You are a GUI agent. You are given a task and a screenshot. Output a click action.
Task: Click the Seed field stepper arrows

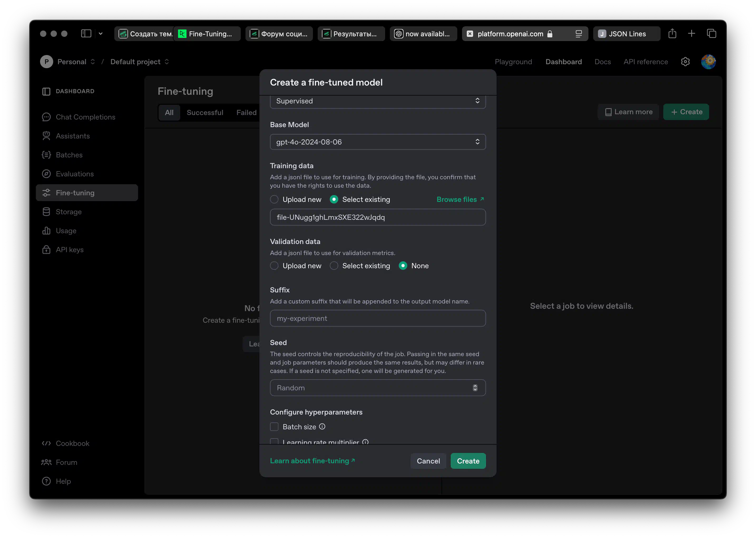(475, 388)
